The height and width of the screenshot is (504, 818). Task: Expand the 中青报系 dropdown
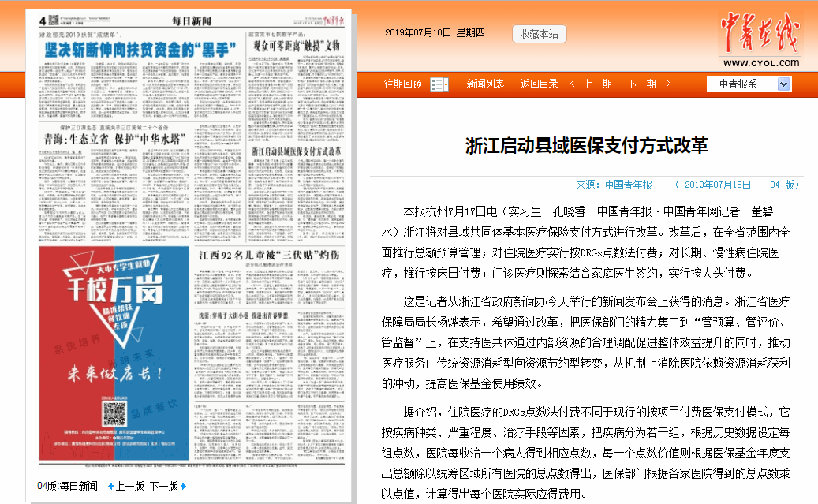point(783,84)
